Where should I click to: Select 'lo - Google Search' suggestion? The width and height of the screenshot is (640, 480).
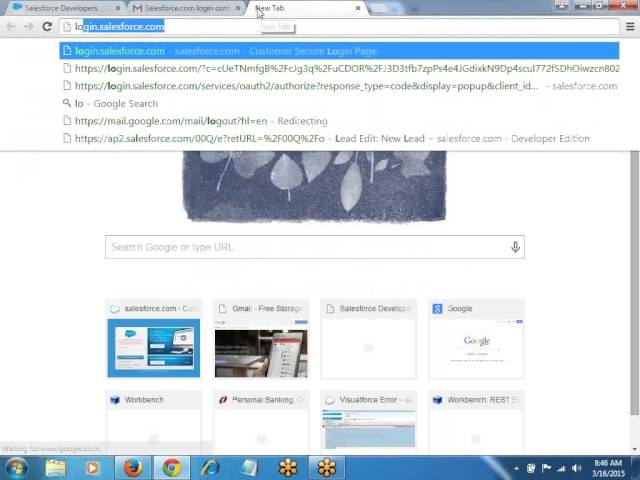click(339, 104)
